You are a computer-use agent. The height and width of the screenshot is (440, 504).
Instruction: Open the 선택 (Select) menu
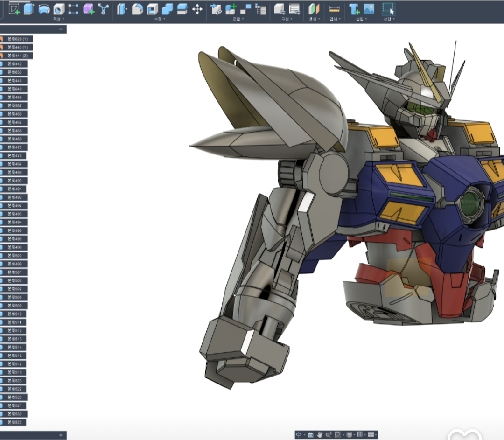click(388, 19)
